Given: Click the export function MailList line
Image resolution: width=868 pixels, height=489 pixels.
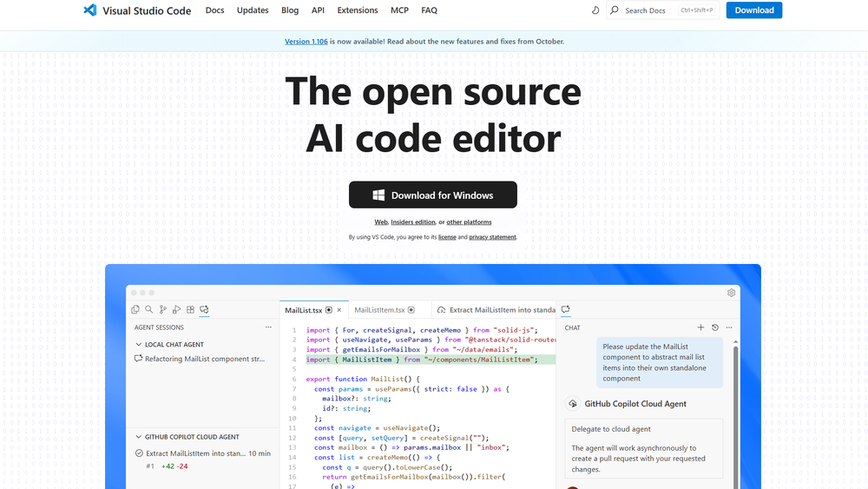Looking at the screenshot, I should coord(363,379).
